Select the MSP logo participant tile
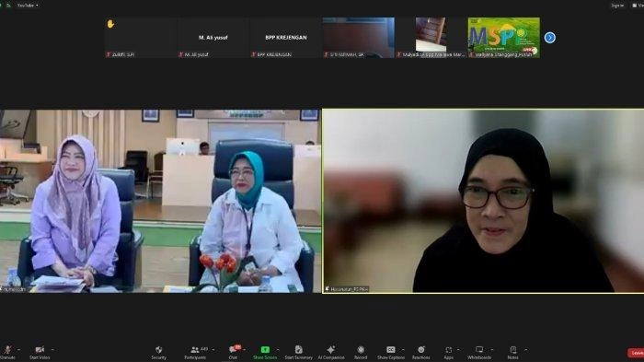Viewport: 644px width, 362px height. point(504,38)
